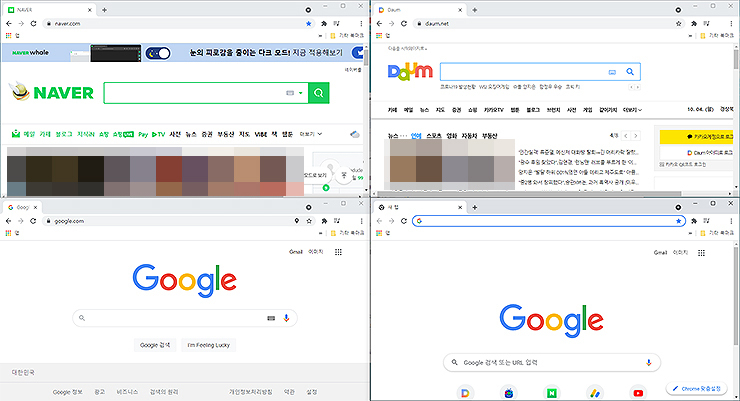Toggle the dark mode switch in Naver banner

[x=158, y=53]
